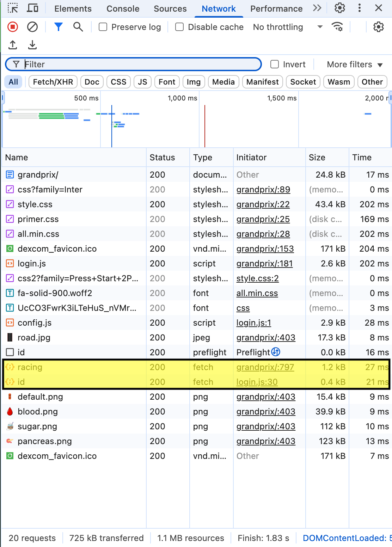Switch to the Console tab
Viewport: 392px width, 547px height.
[x=123, y=8]
